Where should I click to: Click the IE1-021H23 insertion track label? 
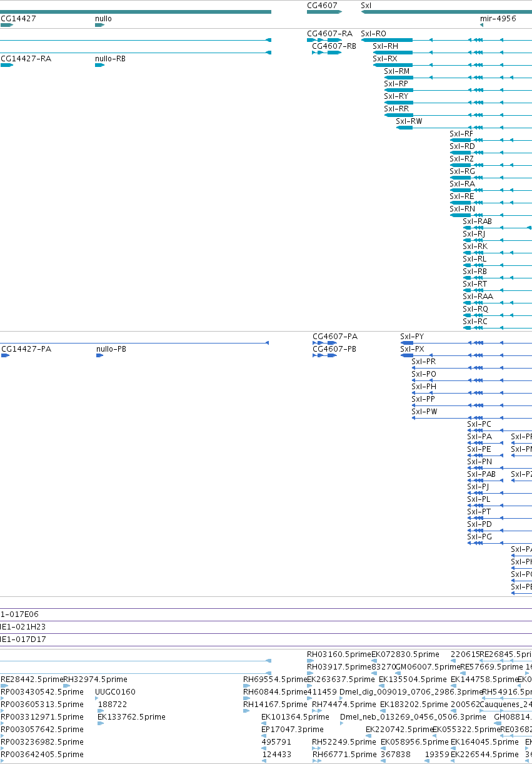tap(23, 627)
